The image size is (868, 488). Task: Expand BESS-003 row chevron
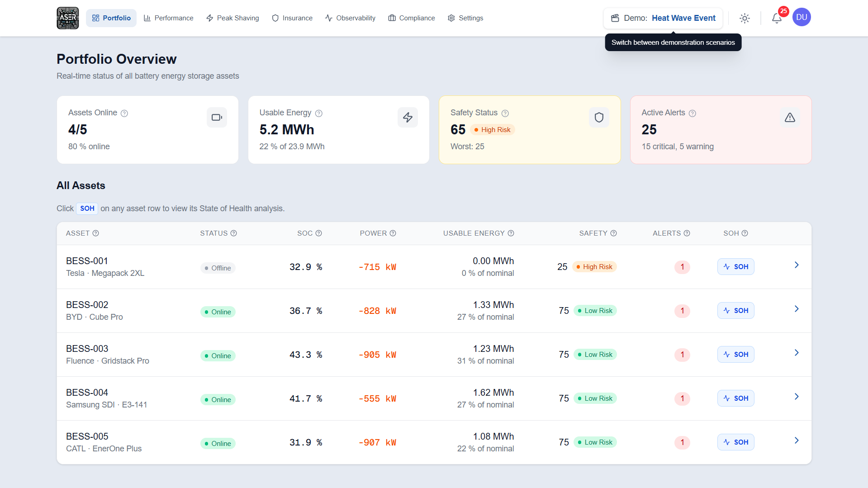click(797, 353)
